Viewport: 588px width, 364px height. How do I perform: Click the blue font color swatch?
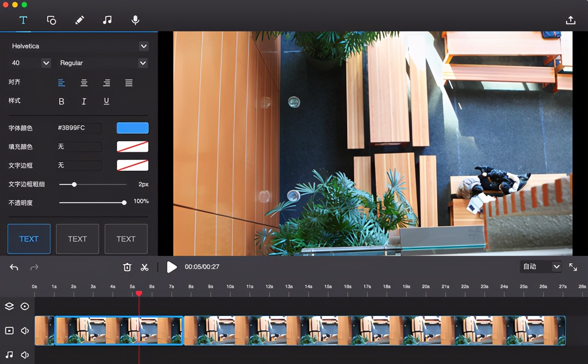(132, 128)
